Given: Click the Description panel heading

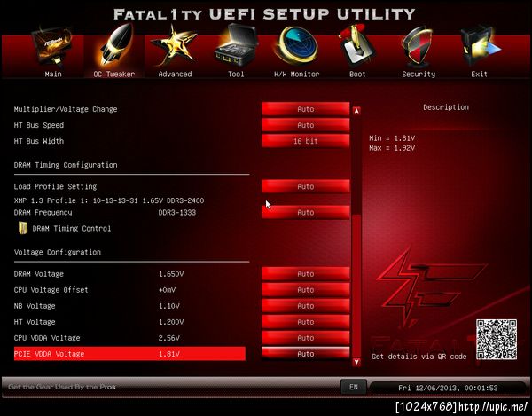Looking at the screenshot, I should (x=446, y=107).
